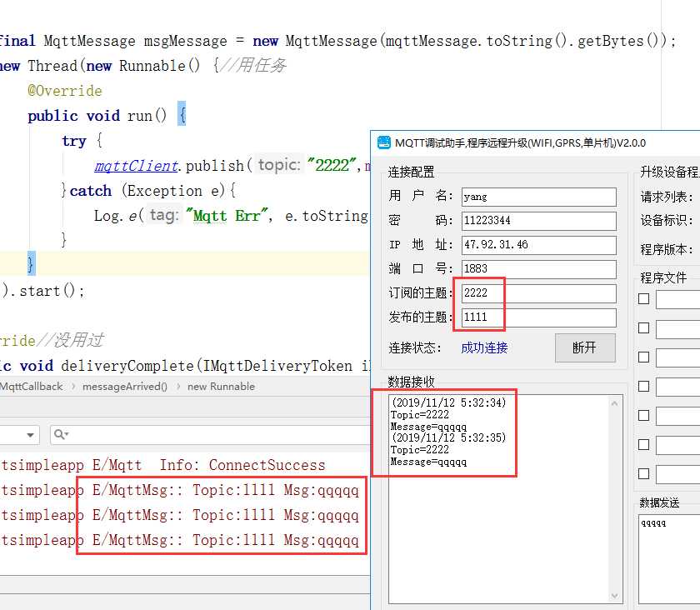The height and width of the screenshot is (610, 700).
Task: Edit the 端口号 field containing 1883
Action: coord(539,269)
